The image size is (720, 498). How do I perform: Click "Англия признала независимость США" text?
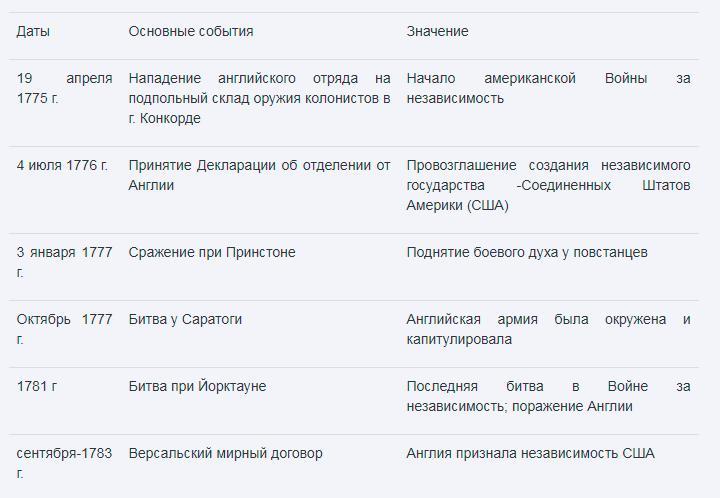pos(530,453)
